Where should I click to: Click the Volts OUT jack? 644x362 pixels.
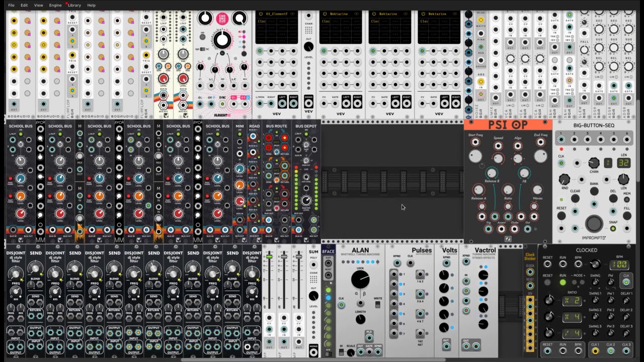tap(446, 346)
